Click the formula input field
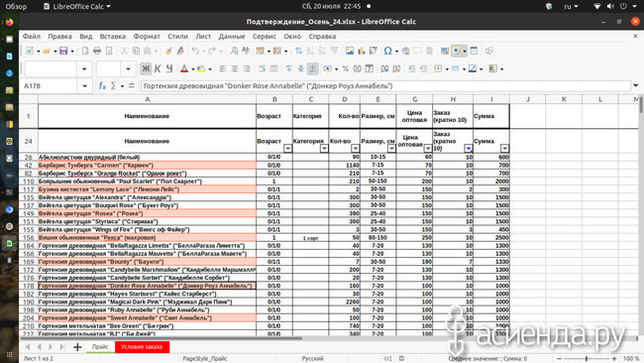The height and width of the screenshot is (363, 644). point(385,86)
